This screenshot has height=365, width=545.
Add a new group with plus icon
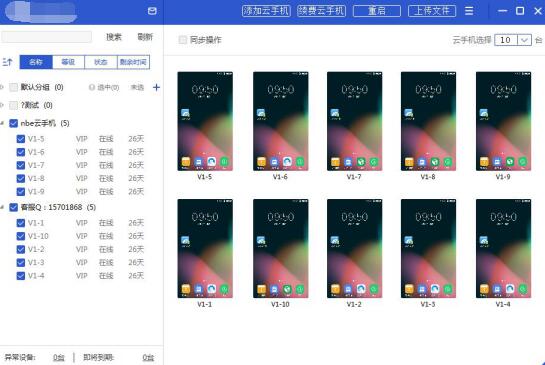click(x=156, y=87)
